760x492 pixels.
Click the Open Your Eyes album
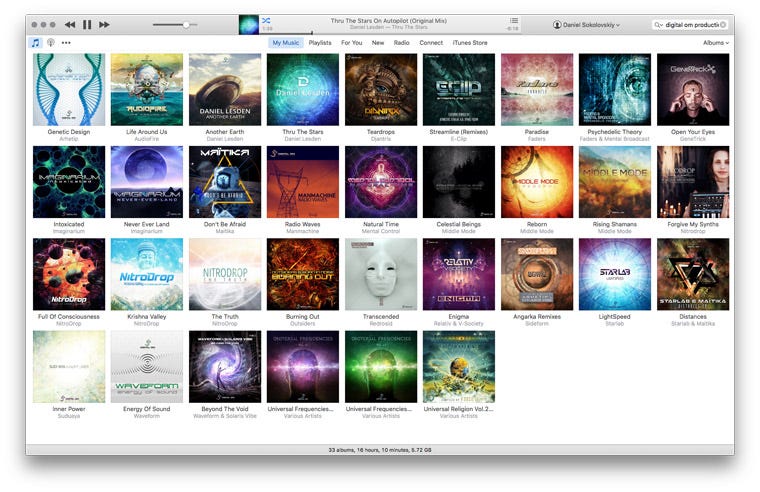tap(693, 90)
